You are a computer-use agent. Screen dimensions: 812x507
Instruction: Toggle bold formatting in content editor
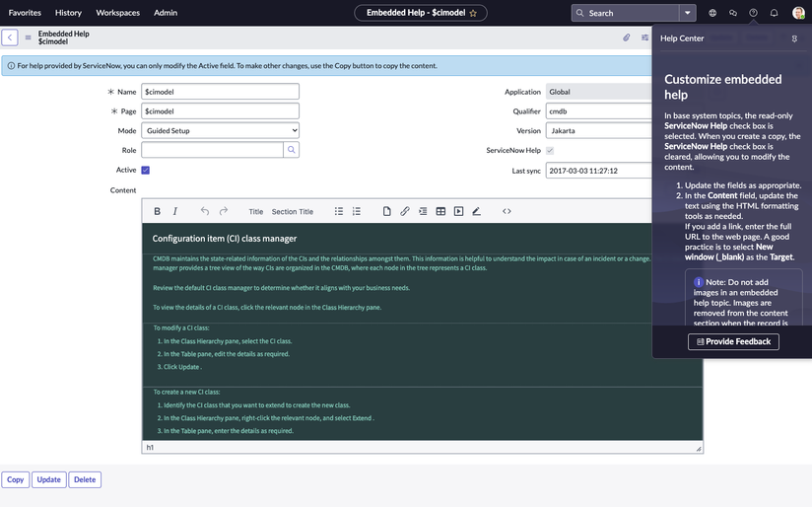point(157,211)
